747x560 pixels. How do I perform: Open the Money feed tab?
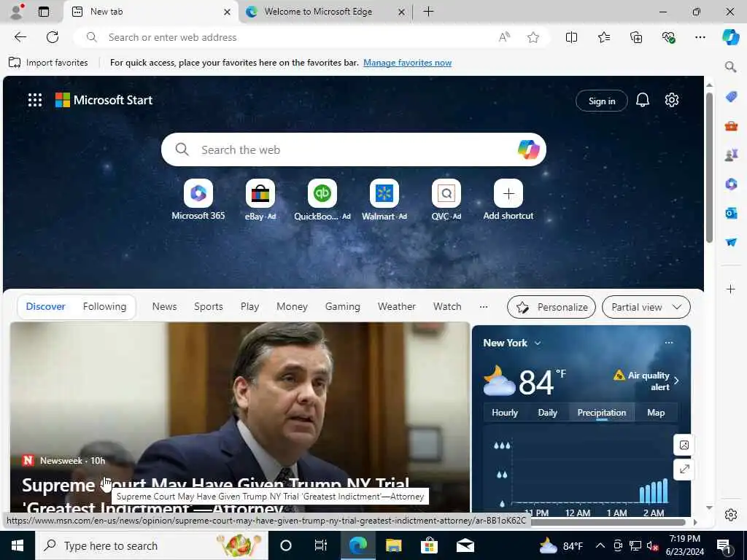[x=292, y=307]
